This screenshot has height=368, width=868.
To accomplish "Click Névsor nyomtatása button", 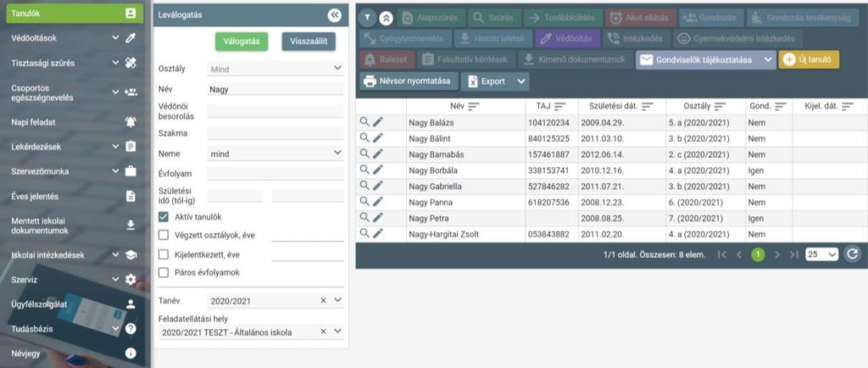I will (409, 81).
